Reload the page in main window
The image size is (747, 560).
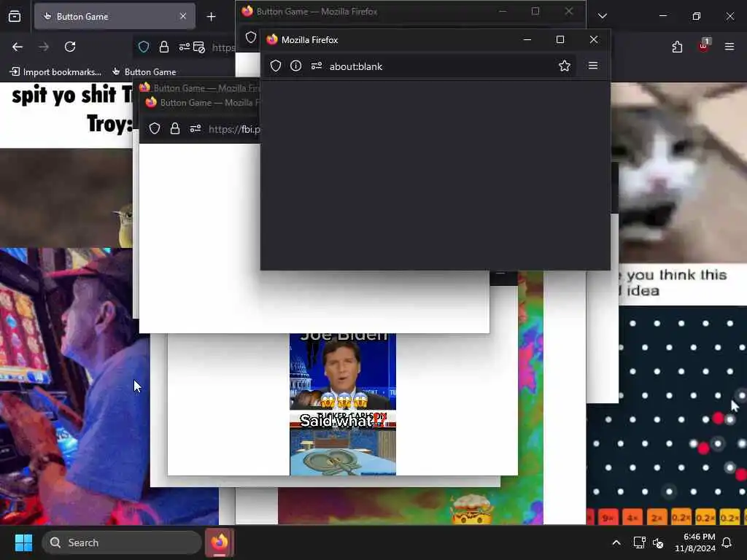coord(70,47)
